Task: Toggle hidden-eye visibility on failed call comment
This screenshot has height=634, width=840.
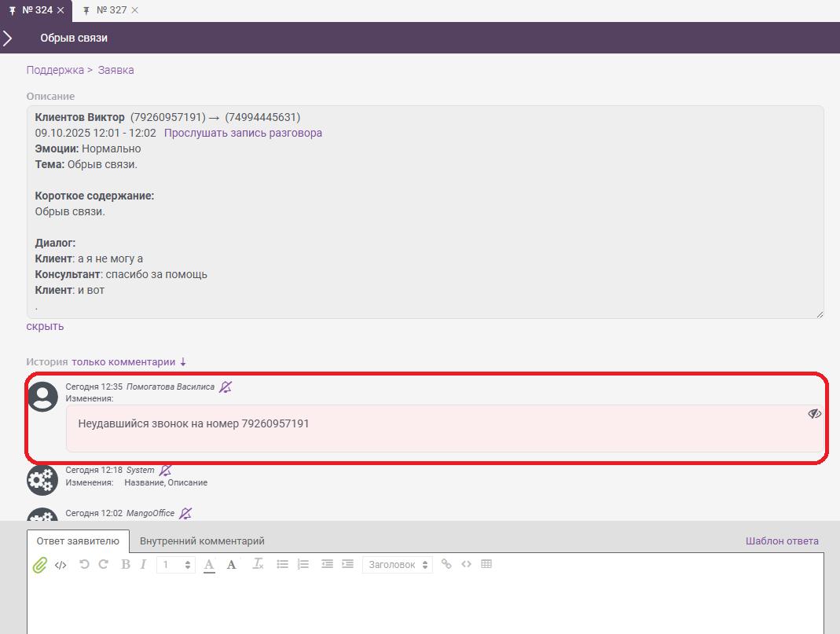Action: [814, 413]
